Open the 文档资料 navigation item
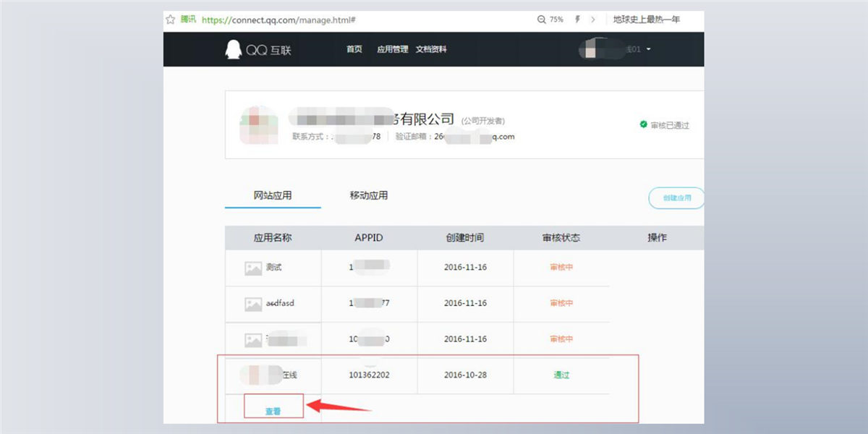 click(x=431, y=49)
